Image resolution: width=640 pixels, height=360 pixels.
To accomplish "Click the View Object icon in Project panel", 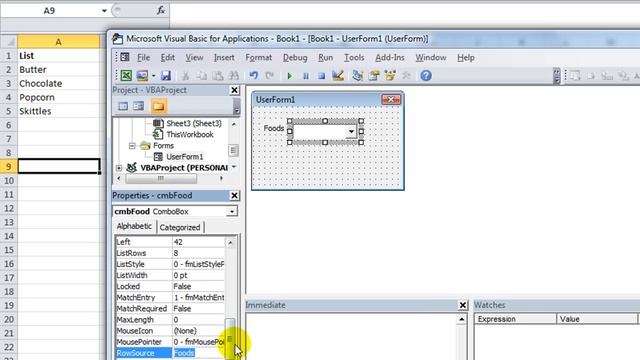I will click(x=139, y=107).
